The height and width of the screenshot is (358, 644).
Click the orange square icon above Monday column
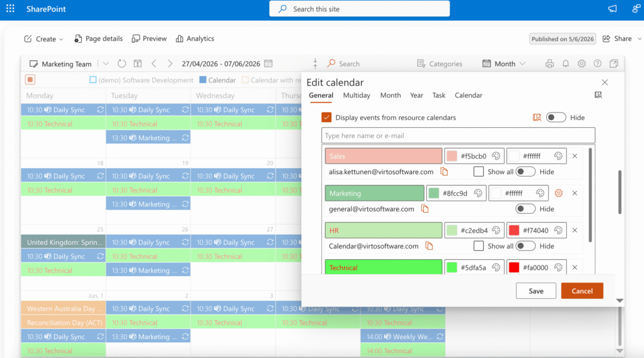click(x=30, y=80)
